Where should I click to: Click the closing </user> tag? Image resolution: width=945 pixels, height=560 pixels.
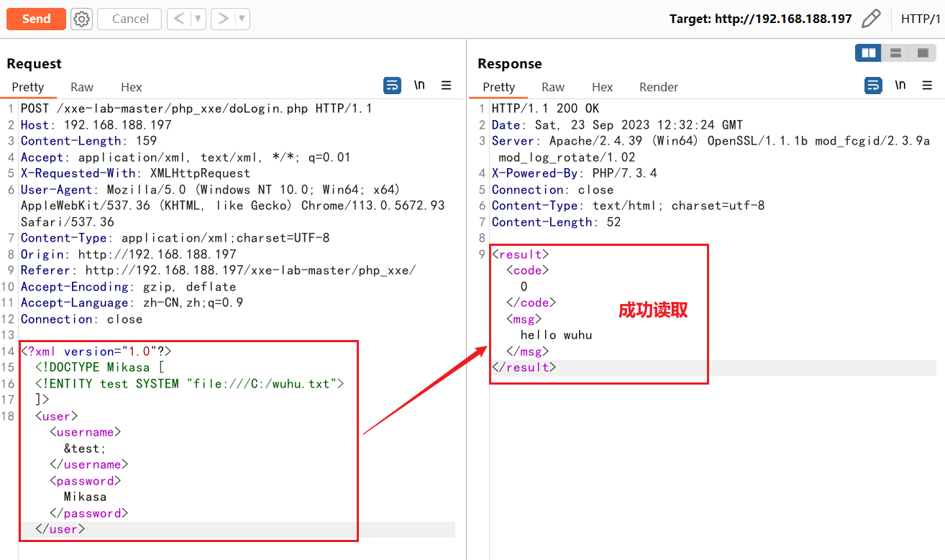point(60,529)
